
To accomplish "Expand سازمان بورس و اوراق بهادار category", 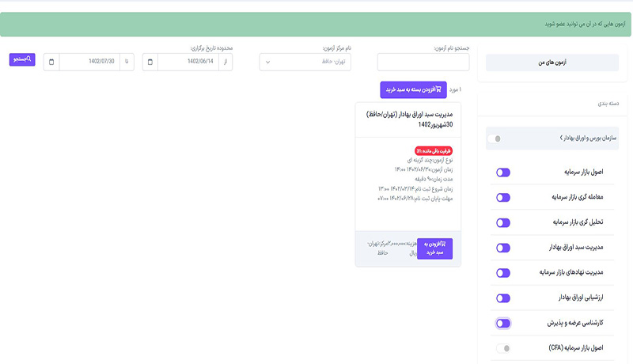I will click(588, 138).
